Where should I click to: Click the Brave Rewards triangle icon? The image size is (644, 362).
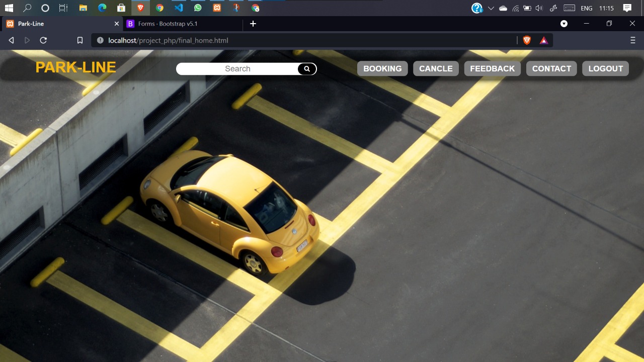(x=544, y=40)
